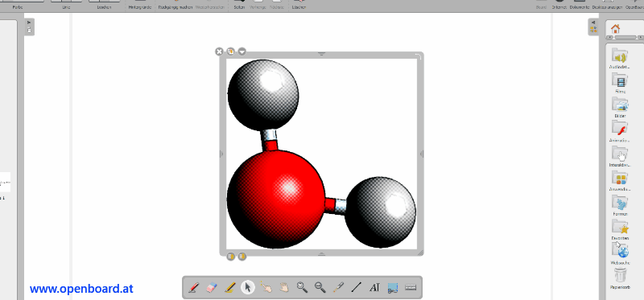This screenshot has height=300, width=644.
Task: Click the library icon-size slider
Action: tap(625, 37)
